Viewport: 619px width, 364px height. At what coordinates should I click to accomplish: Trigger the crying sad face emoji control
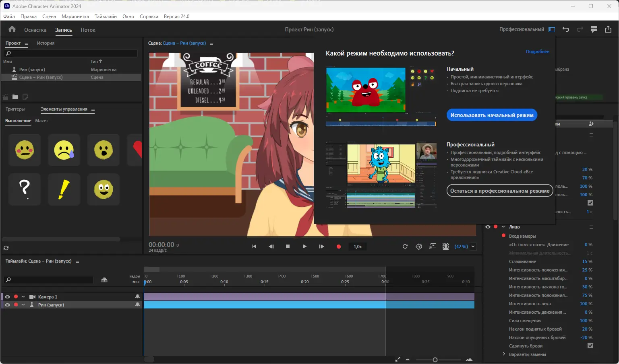(64, 150)
